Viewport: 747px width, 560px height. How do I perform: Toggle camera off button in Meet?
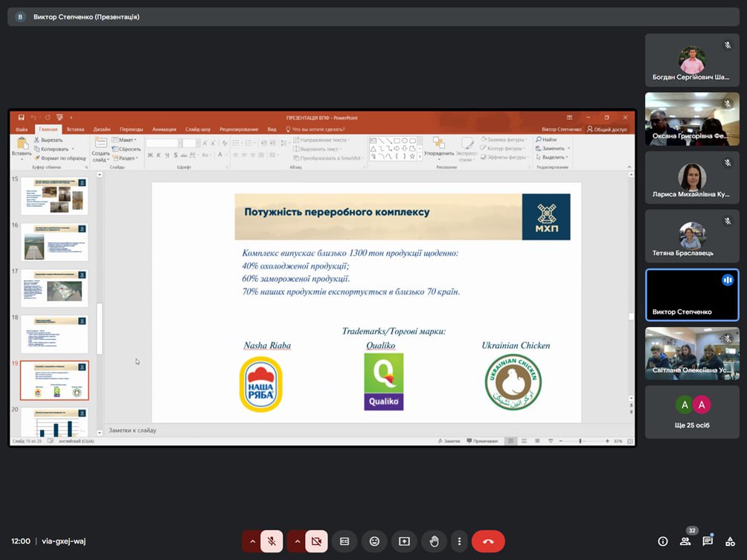click(316, 541)
